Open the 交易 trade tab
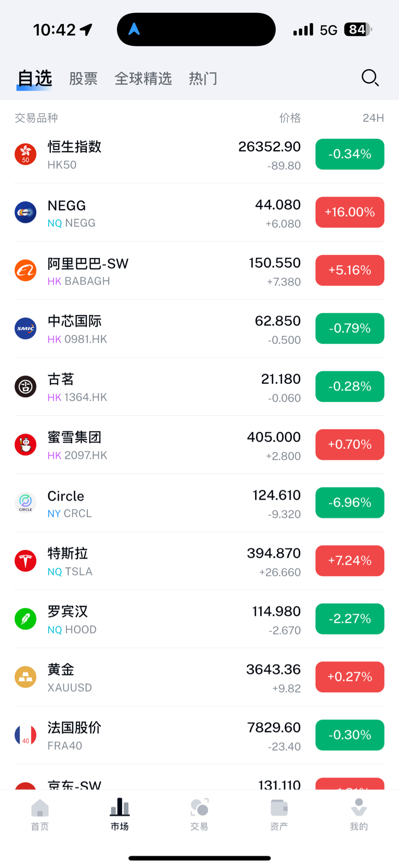 [199, 815]
